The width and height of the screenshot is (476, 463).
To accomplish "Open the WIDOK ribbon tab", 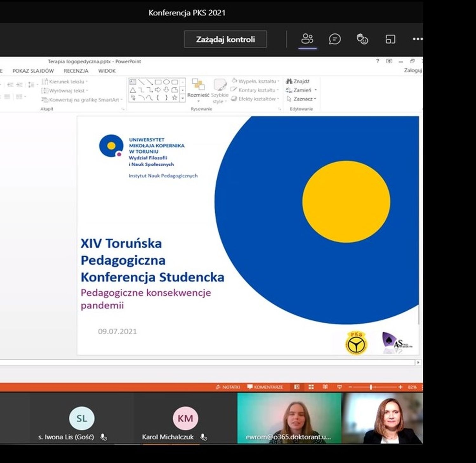I will pos(107,71).
